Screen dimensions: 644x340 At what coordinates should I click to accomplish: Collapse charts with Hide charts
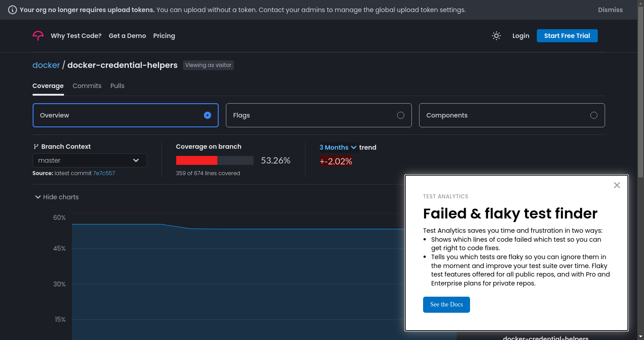56,197
